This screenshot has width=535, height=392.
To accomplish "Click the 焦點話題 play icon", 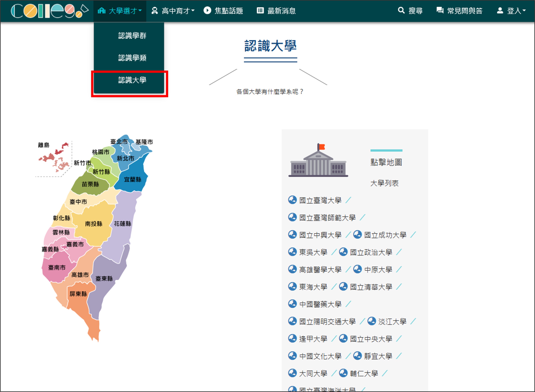I will pos(207,10).
